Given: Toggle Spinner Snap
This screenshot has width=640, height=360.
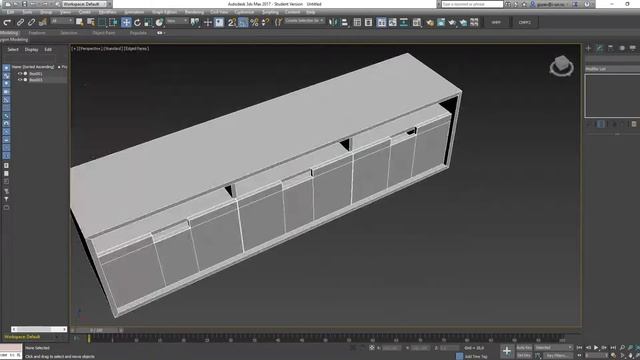Looking at the screenshot, I should click(x=265, y=22).
